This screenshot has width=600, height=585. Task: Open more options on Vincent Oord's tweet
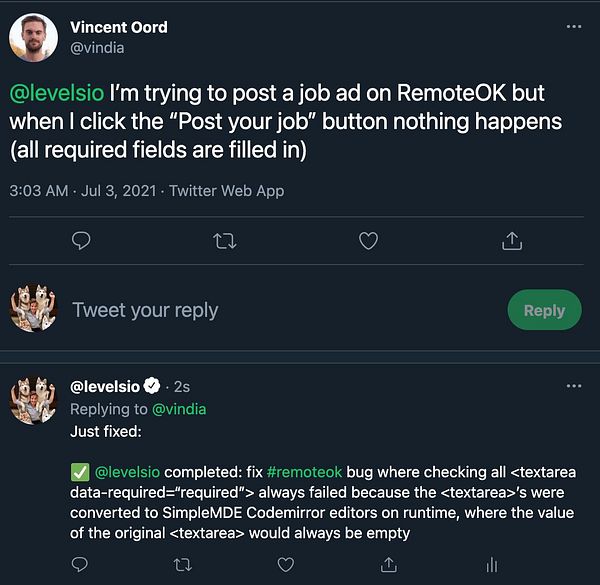(573, 26)
